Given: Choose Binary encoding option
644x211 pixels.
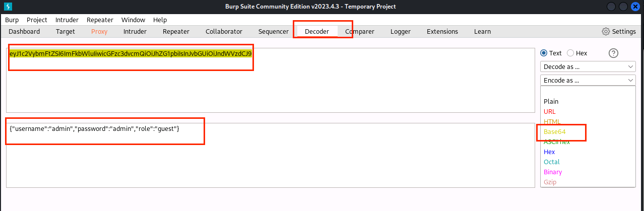Looking at the screenshot, I should [553, 172].
